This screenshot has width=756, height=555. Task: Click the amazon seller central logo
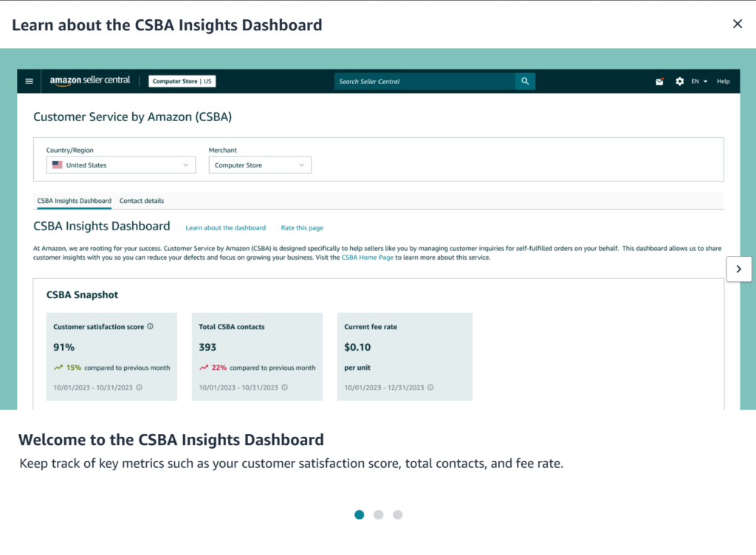90,81
